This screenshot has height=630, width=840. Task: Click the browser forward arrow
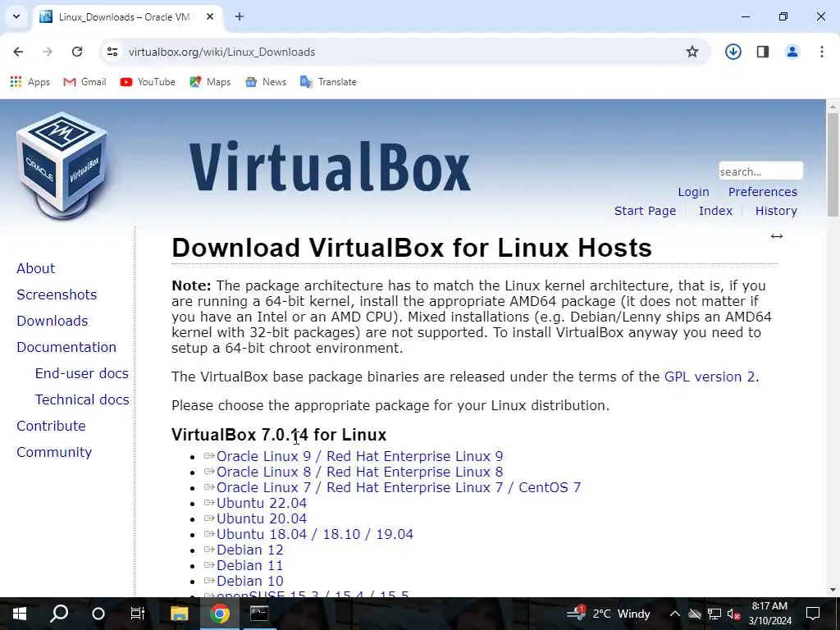(x=48, y=52)
